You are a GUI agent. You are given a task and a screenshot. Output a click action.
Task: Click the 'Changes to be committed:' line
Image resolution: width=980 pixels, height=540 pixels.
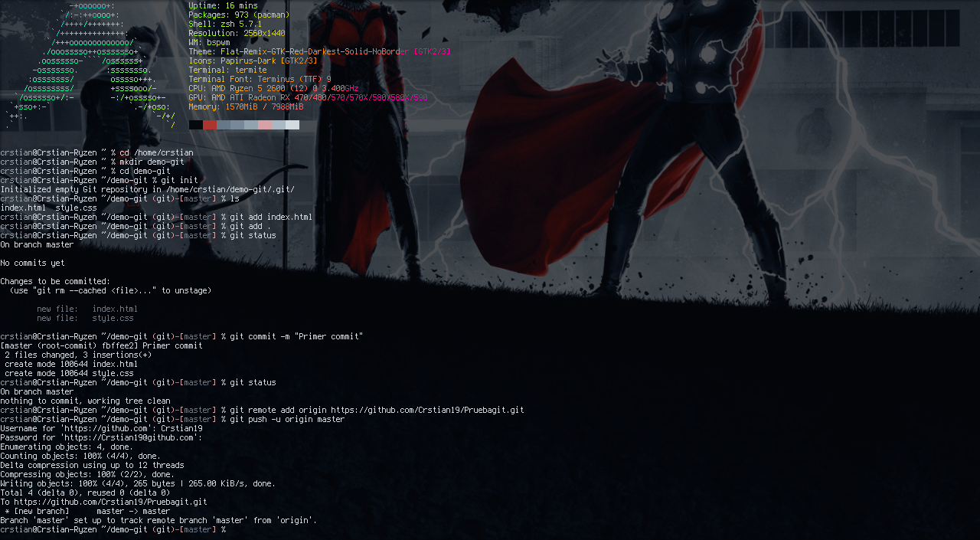55,282
